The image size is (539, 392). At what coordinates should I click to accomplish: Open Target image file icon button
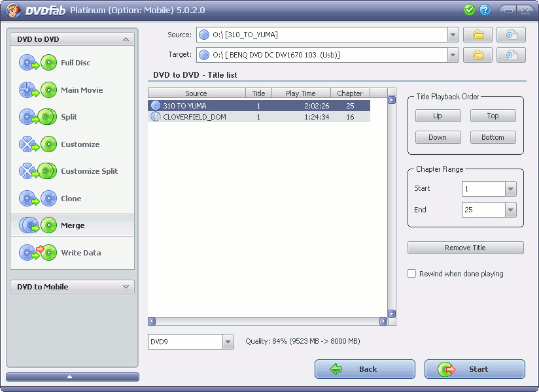[511, 55]
